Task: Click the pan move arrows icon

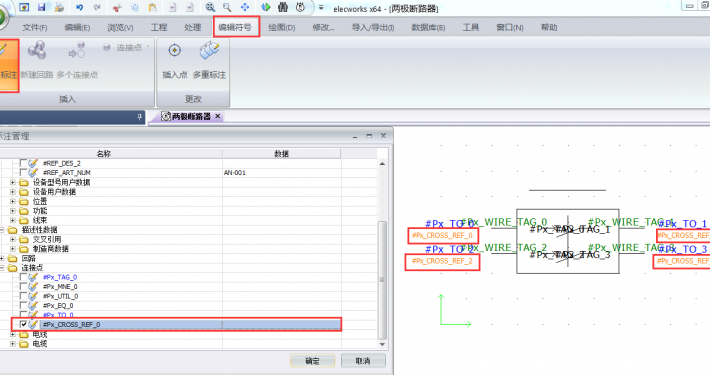Action: coord(245,7)
